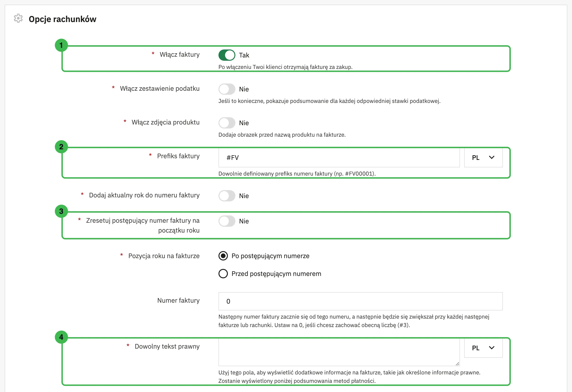Click the Tak label next to invoices toggle
The height and width of the screenshot is (392, 572).
click(x=244, y=55)
